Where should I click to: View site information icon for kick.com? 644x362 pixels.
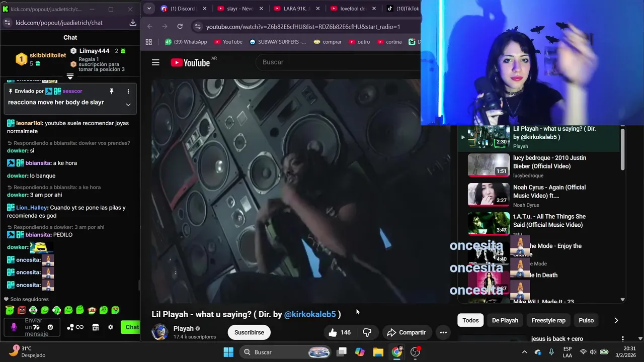pyautogui.click(x=7, y=23)
